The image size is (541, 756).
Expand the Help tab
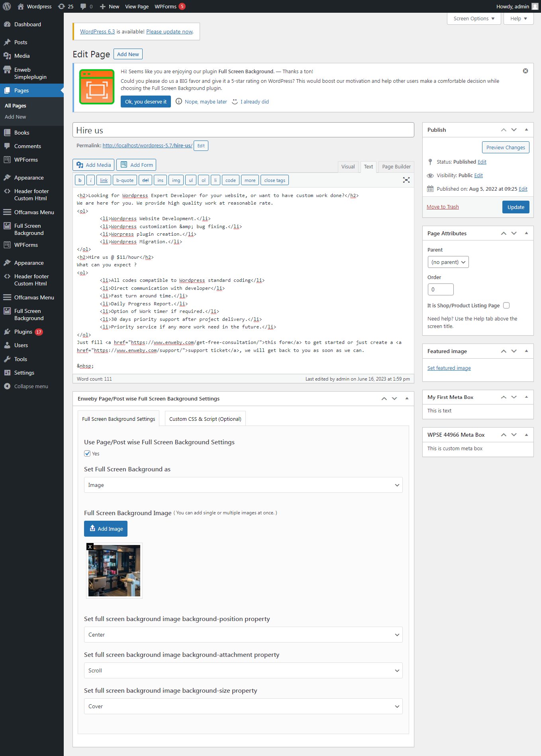pyautogui.click(x=519, y=18)
